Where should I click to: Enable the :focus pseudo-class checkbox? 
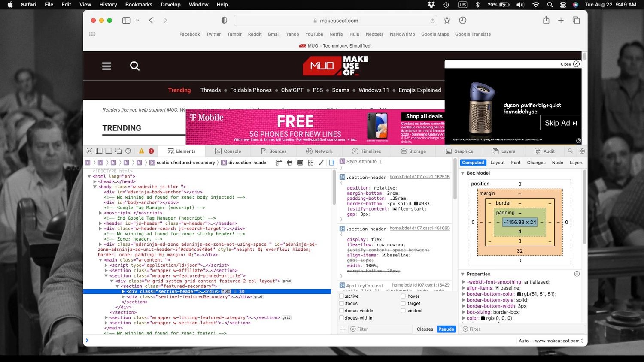342,303
